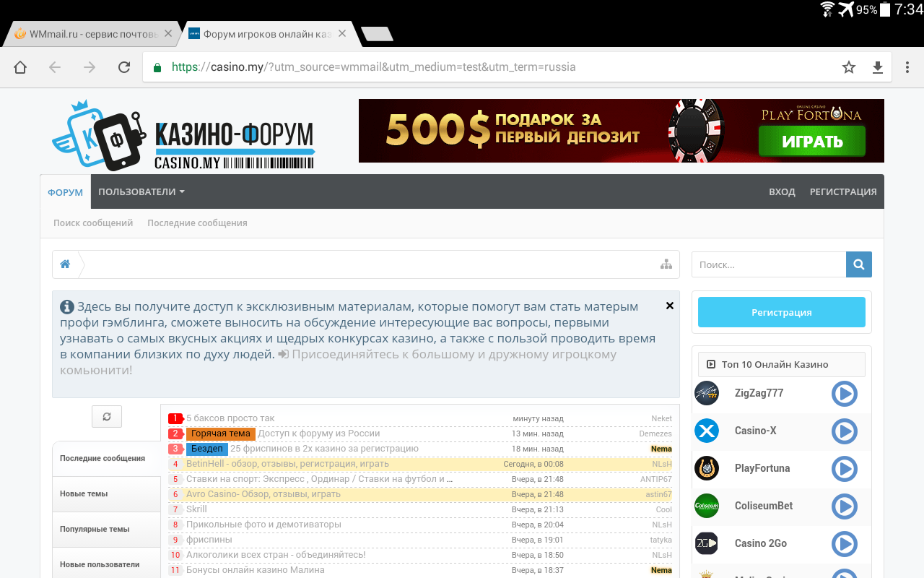
Task: Click username ANTIP67
Action: click(656, 479)
